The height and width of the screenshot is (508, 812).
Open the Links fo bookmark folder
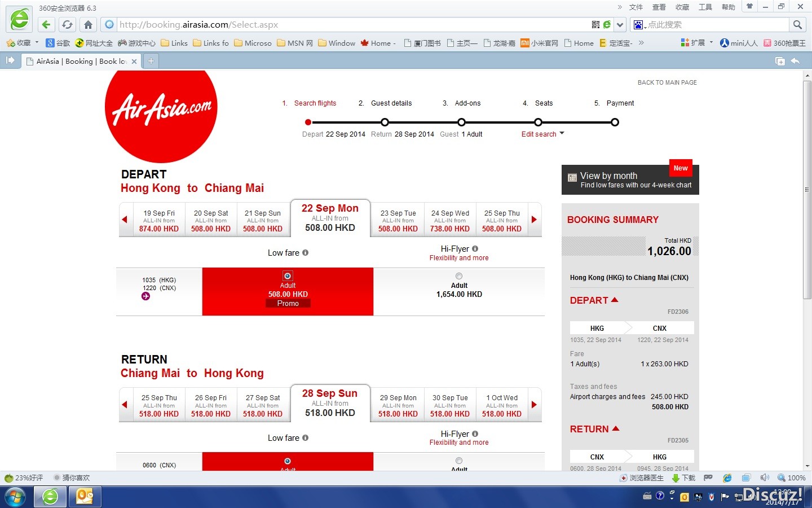tap(211, 43)
